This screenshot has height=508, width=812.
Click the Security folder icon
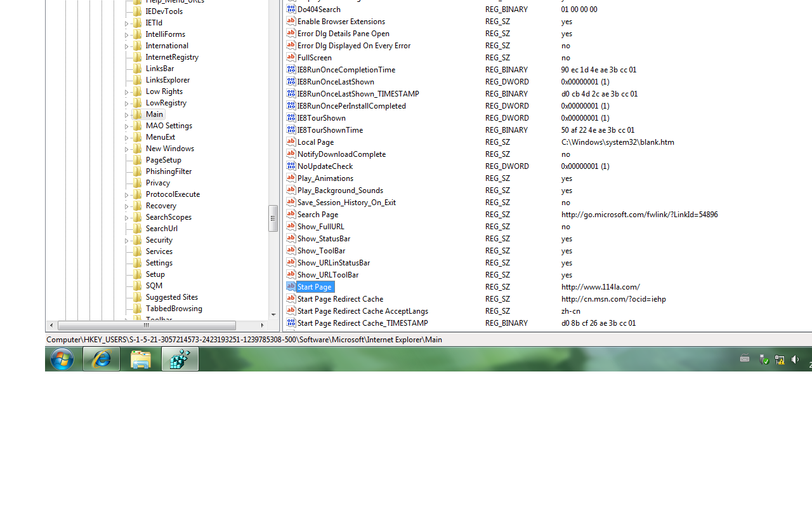point(137,240)
